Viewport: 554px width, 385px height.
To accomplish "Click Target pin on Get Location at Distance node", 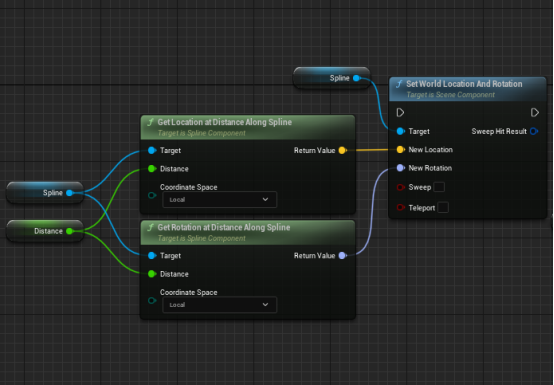I will coord(152,150).
